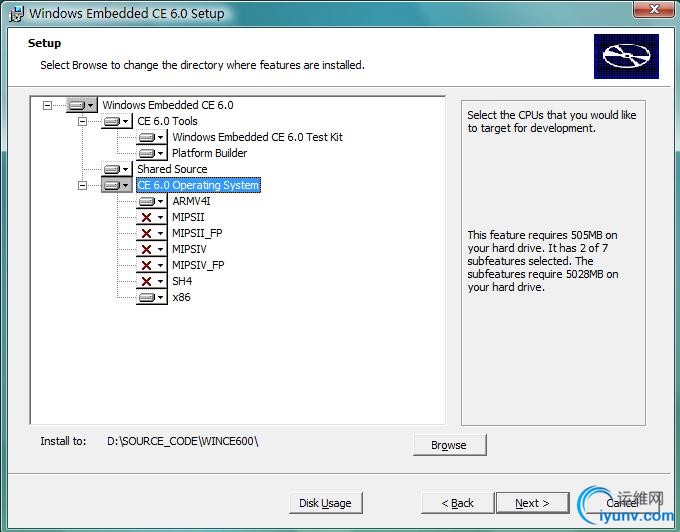Screen dimensions: 680x532
Task: Select the MIPSII CPU label
Action: click(x=188, y=217)
